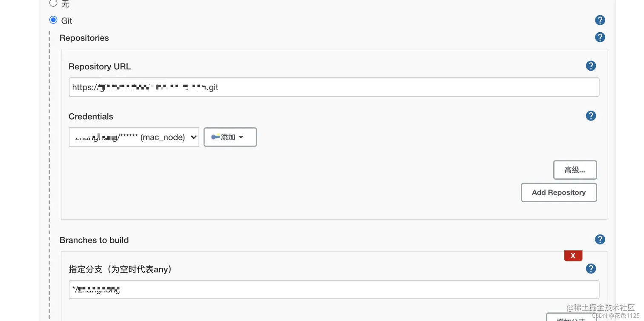Show help for Repository URL
644x321 pixels.
(x=591, y=66)
